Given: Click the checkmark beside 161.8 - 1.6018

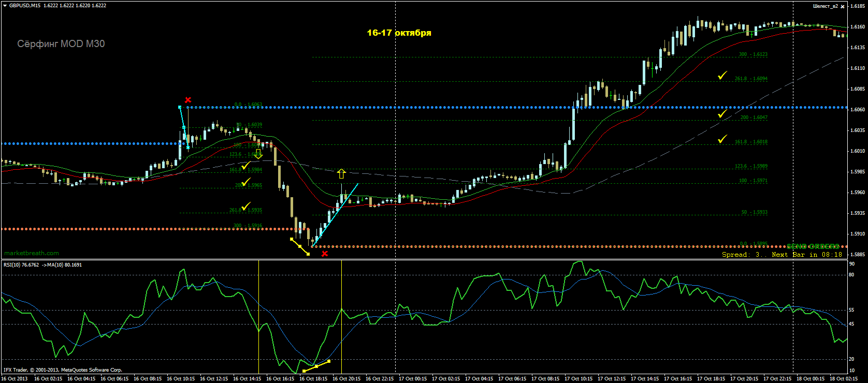Looking at the screenshot, I should (722, 139).
